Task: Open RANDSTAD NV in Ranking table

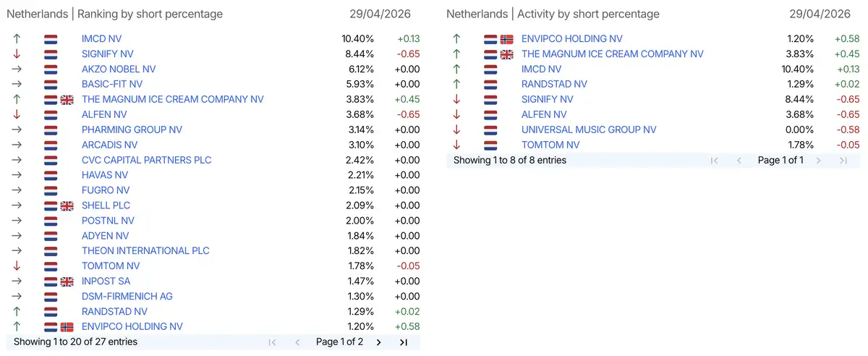Action: click(114, 312)
